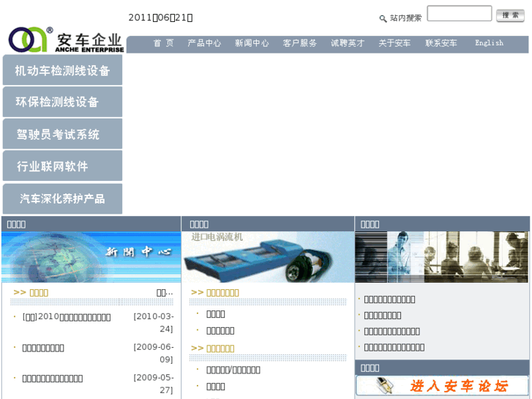Click the 进口电涡流机 product banner image
532x399 pixels.
pos(268,257)
